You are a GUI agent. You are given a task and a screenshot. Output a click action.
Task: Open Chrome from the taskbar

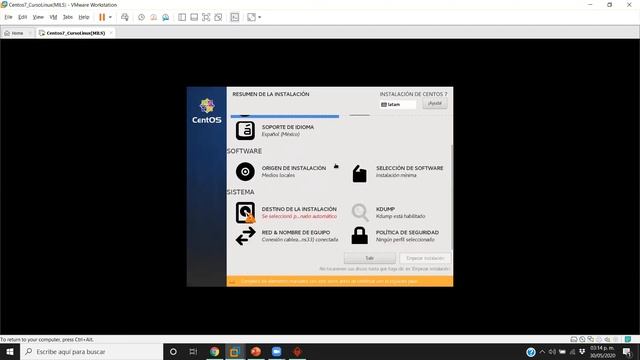pos(214,351)
